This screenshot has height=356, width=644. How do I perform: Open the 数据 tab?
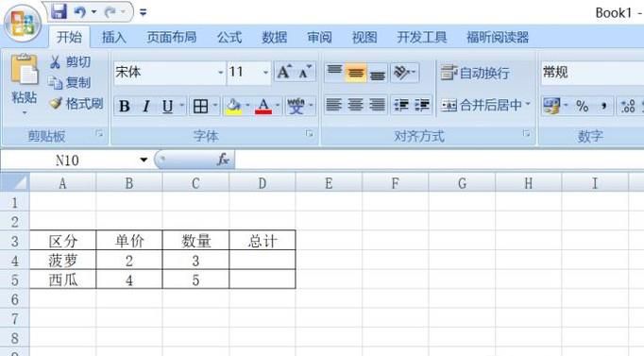point(275,38)
